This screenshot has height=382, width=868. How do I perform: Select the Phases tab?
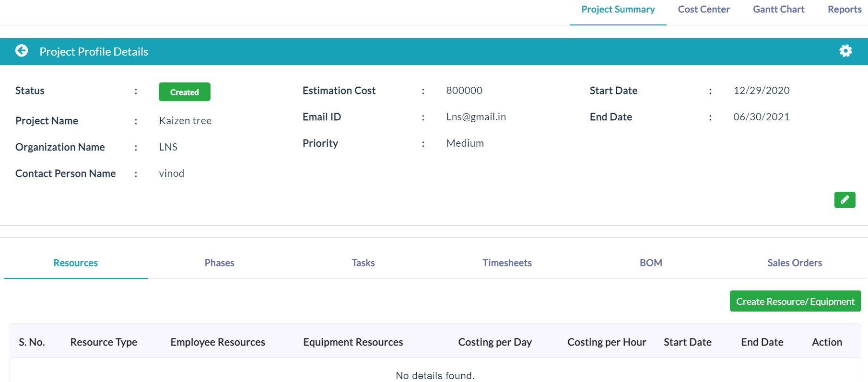[220, 263]
